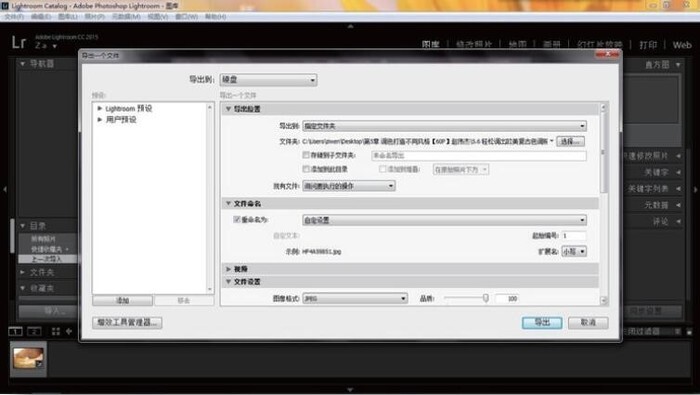Switch to the 打印 module
The width and height of the screenshot is (700, 395).
point(648,45)
